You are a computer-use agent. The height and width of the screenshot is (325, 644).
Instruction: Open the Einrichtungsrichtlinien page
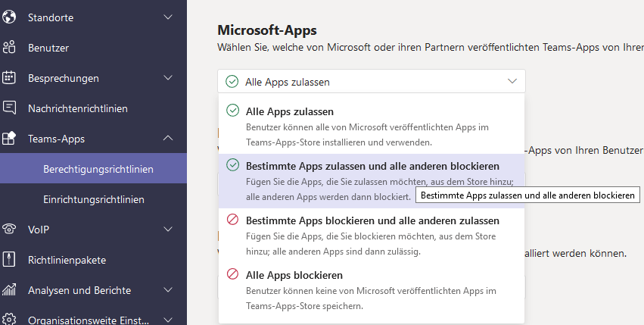[94, 199]
